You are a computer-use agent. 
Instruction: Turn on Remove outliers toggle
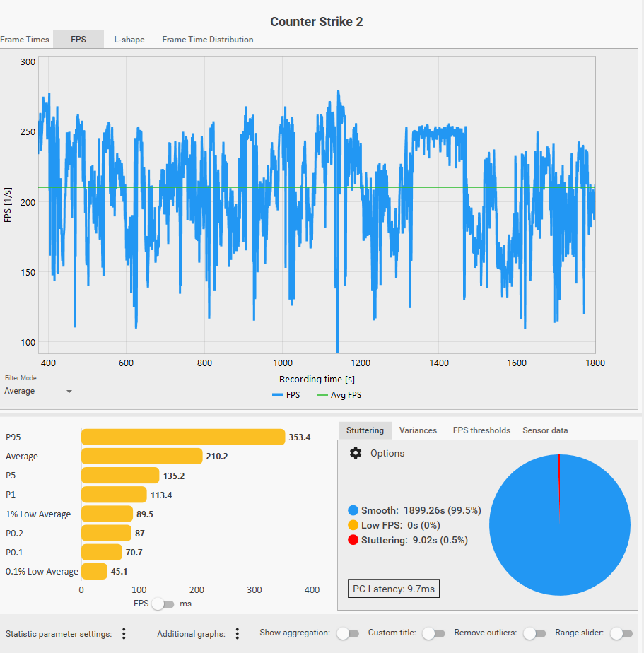[535, 633]
